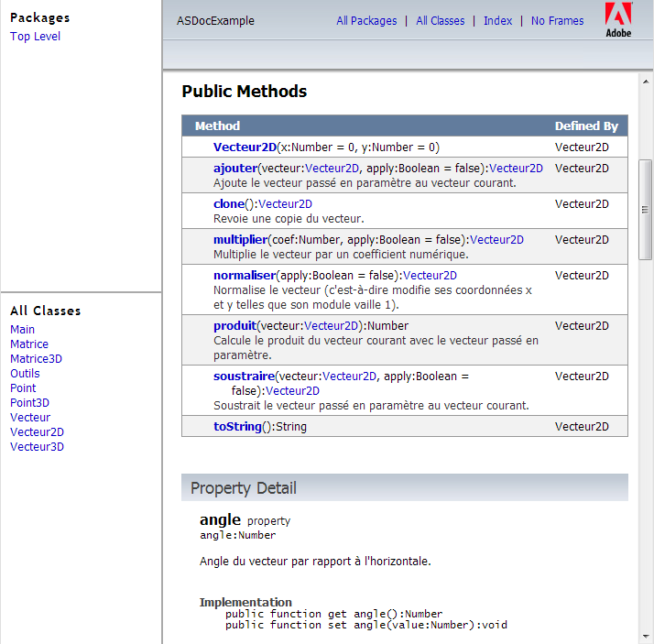654x644 pixels.
Task: Click the Adobe logo icon
Action: click(618, 20)
